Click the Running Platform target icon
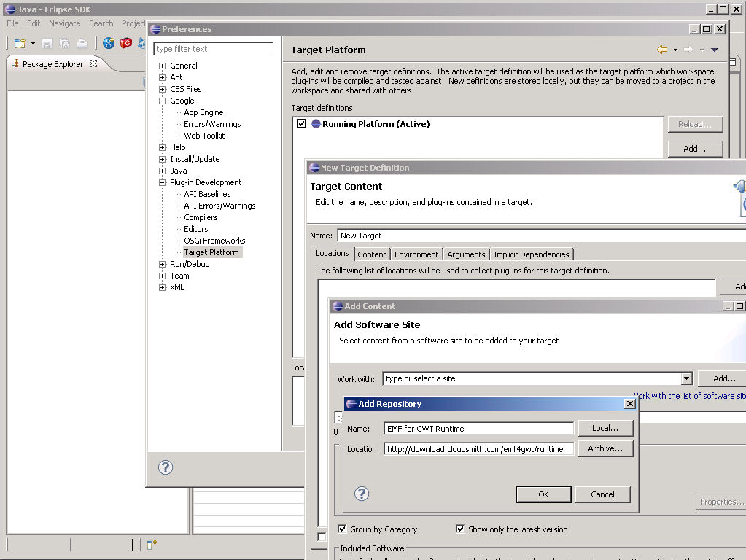Image resolution: width=746 pixels, height=560 pixels. 316,124
